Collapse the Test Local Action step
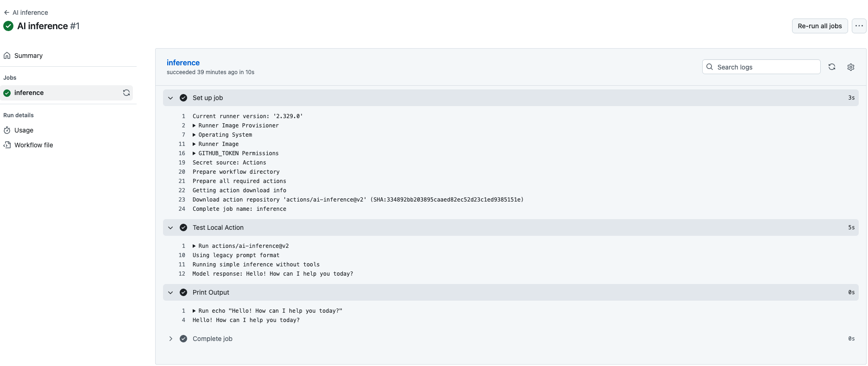Screen dimensions: 868x366 point(170,227)
